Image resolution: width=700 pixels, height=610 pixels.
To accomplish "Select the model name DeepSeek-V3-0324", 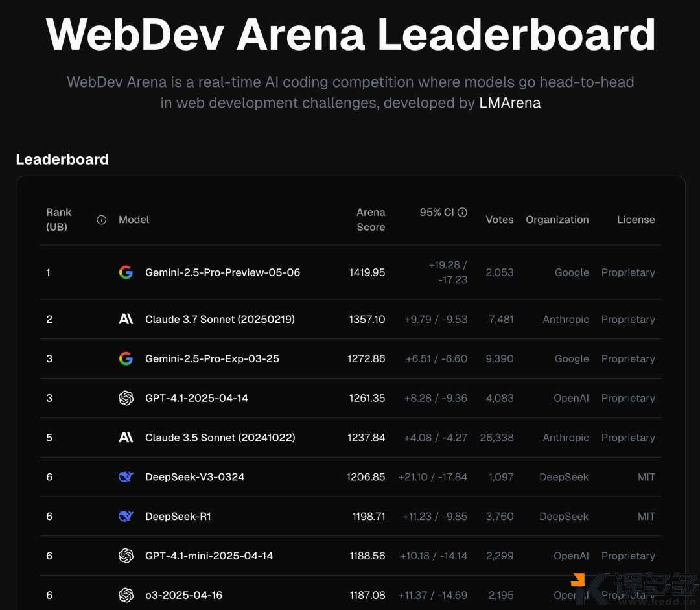I will click(x=195, y=477).
